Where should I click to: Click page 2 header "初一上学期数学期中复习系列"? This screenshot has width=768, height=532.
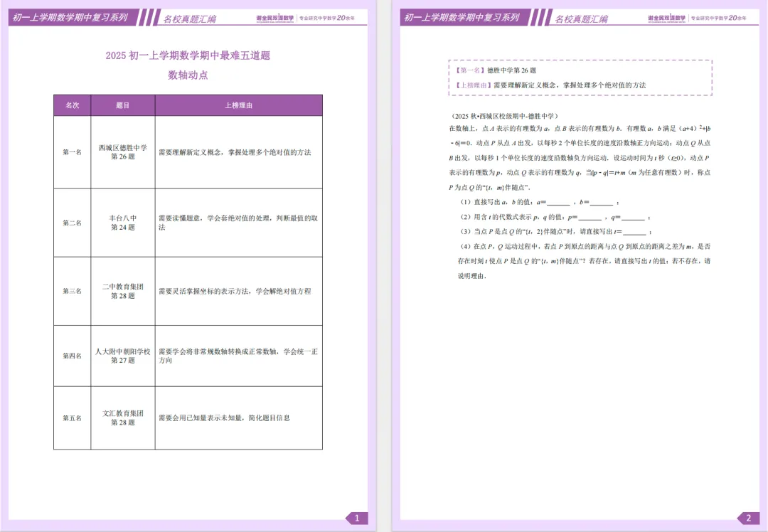point(462,18)
